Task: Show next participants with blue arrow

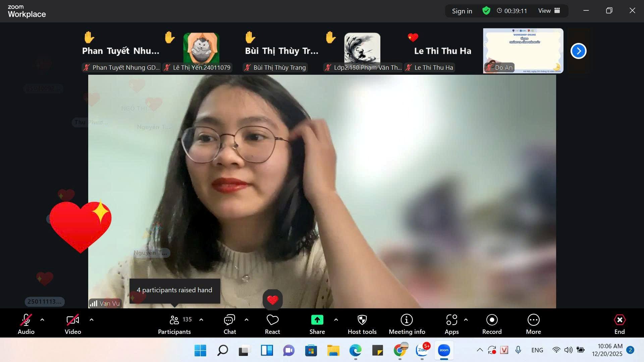Action: (578, 51)
